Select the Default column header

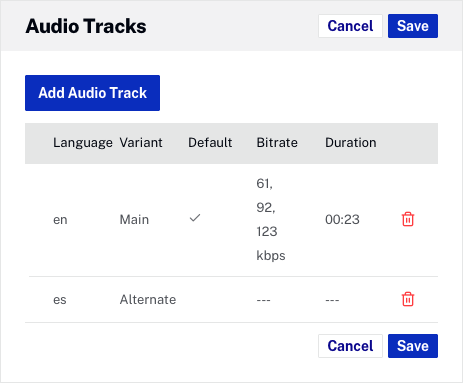(x=210, y=143)
